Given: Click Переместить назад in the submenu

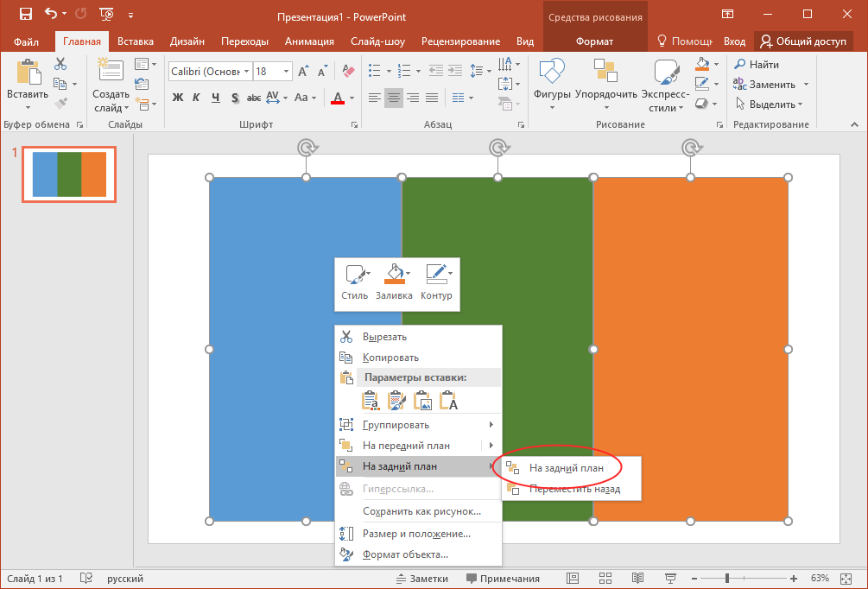Looking at the screenshot, I should click(571, 489).
